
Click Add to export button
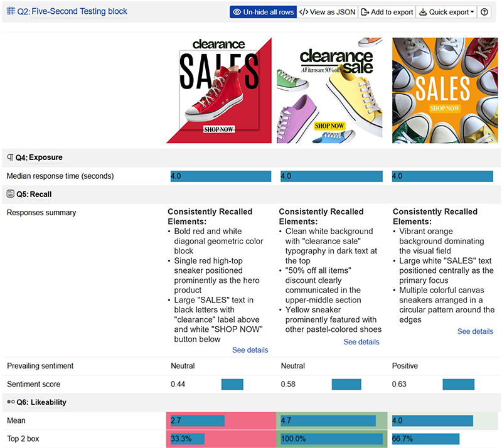387,12
